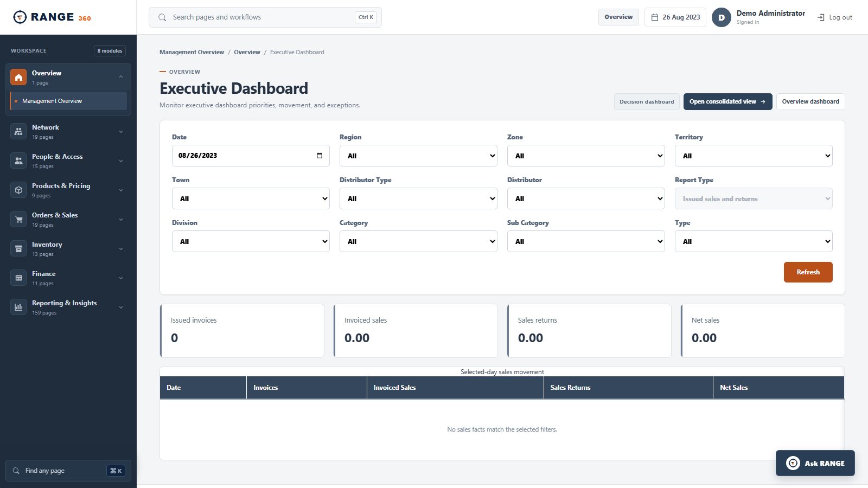Expand the People & Access section

[121, 161]
